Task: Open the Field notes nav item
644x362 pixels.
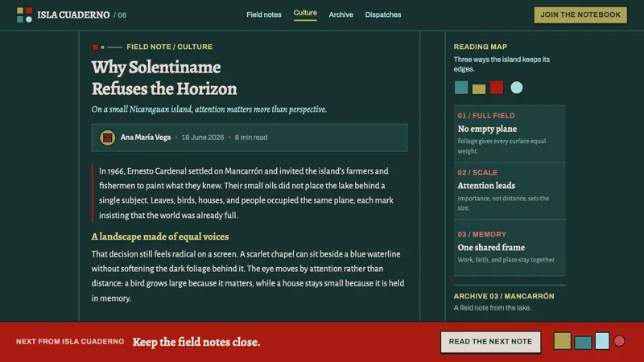Action: click(x=264, y=14)
